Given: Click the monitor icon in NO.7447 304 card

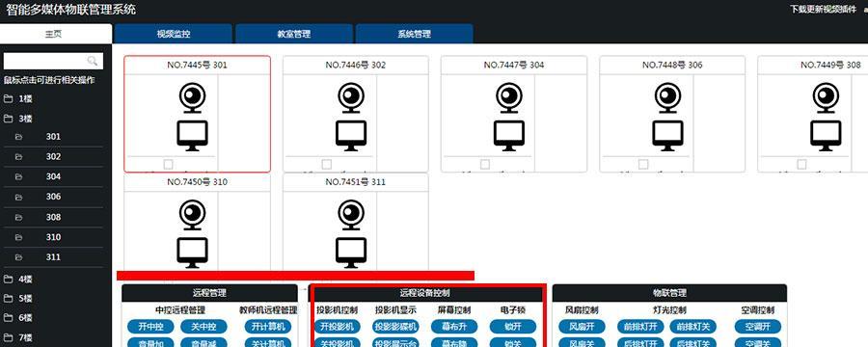Looking at the screenshot, I should point(509,136).
